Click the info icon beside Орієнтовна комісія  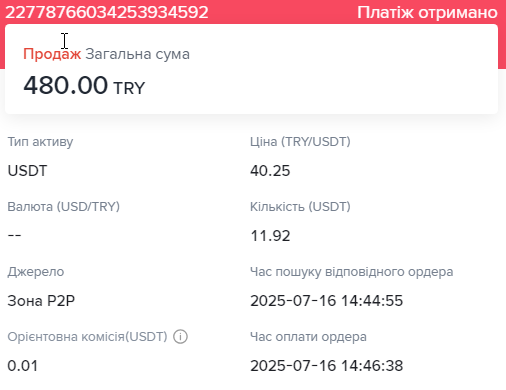tap(180, 337)
